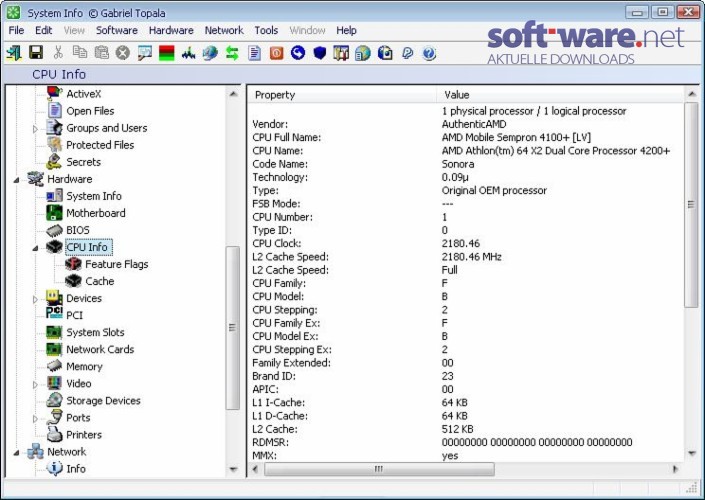Click the PCI icon in the tree
Screen dimensions: 705x500
click(54, 312)
